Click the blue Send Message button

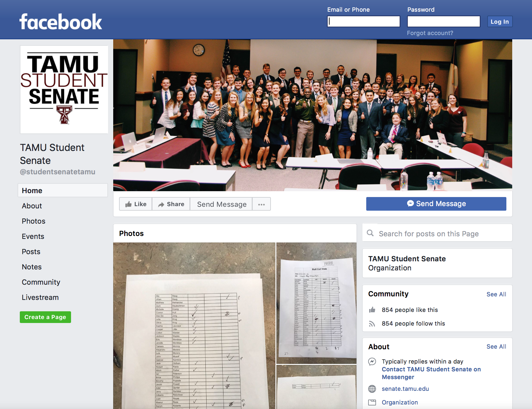pyautogui.click(x=436, y=204)
